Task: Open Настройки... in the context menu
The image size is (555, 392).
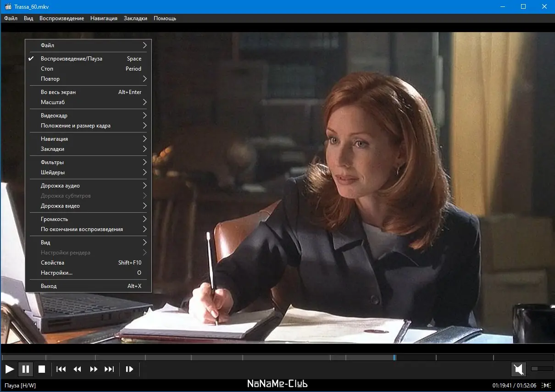Action: 89,273
